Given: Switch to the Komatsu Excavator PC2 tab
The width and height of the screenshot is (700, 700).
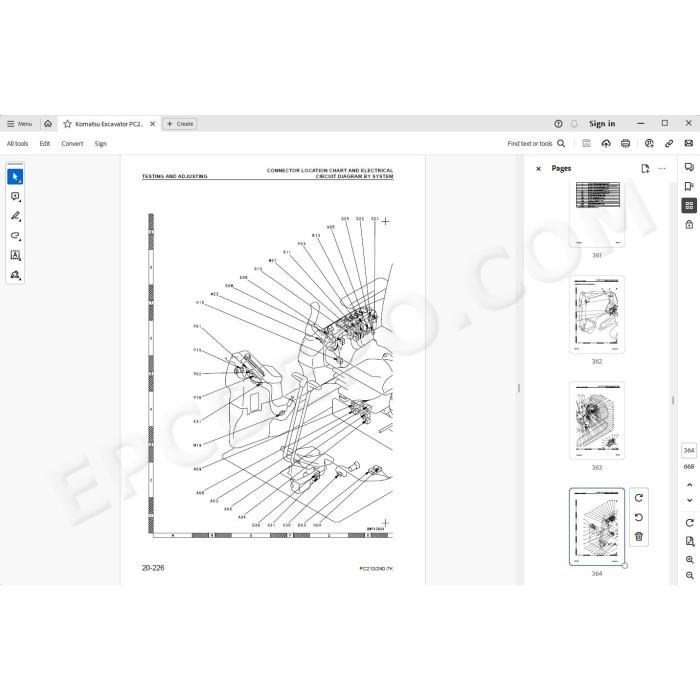Looking at the screenshot, I should [x=109, y=124].
